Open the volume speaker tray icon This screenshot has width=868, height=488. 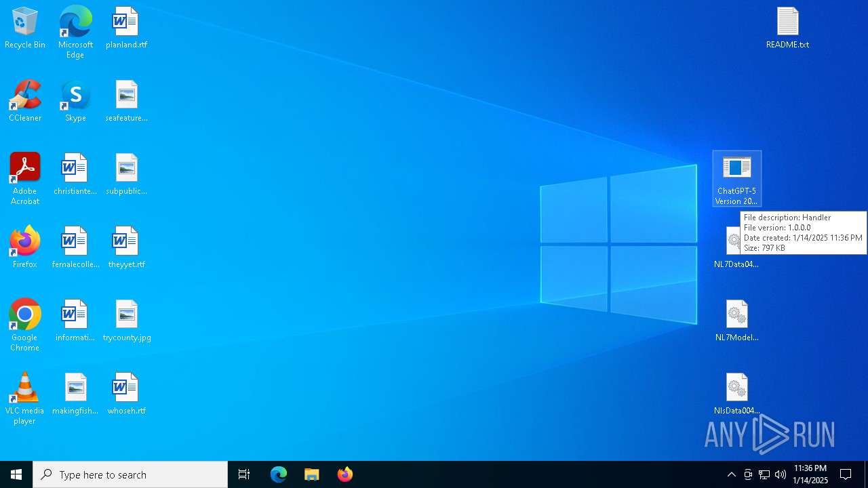[x=781, y=474]
